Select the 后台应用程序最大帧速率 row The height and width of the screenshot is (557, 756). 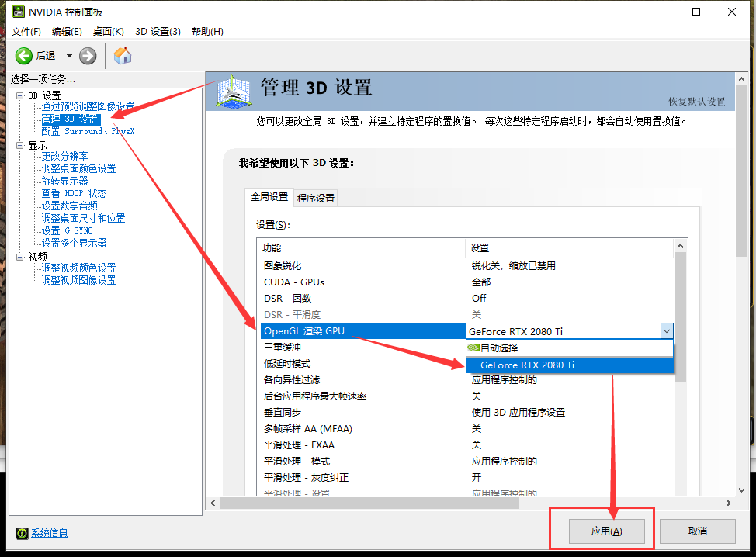coord(466,396)
